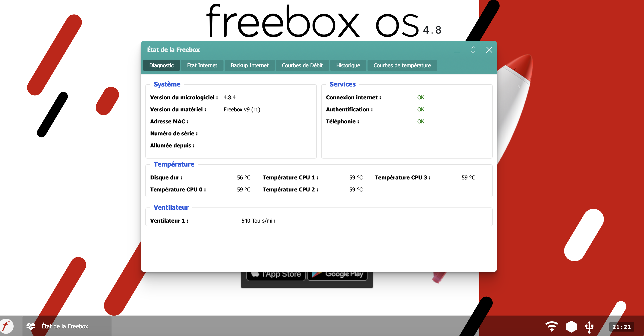Click the Température CPU 3 value
This screenshot has width=644, height=336.
[468, 178]
